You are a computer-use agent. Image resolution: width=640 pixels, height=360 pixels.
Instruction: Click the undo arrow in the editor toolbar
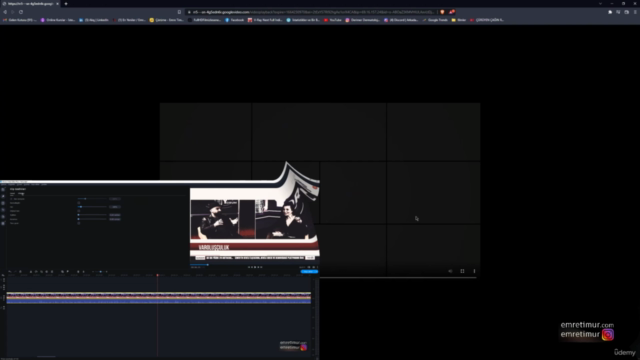(x=10, y=271)
